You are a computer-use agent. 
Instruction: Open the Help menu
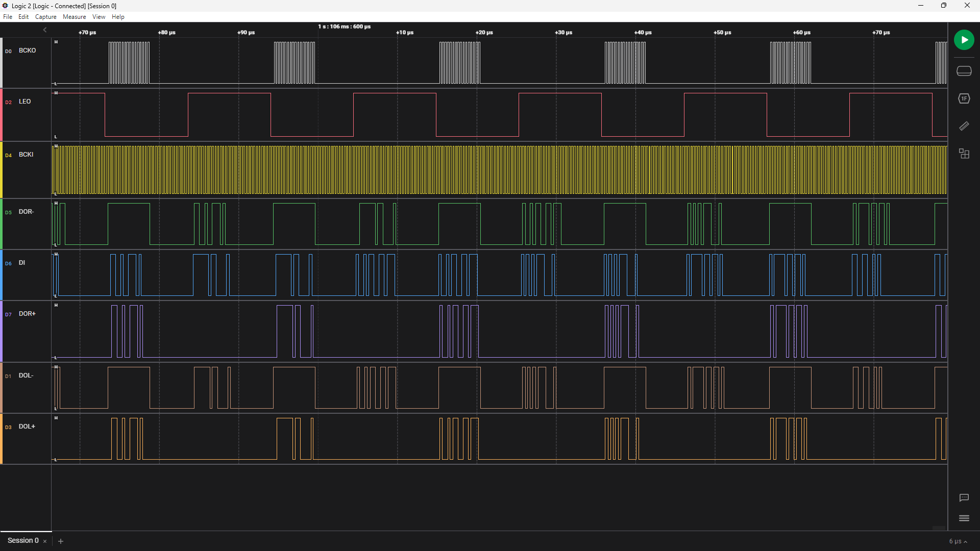click(x=118, y=17)
